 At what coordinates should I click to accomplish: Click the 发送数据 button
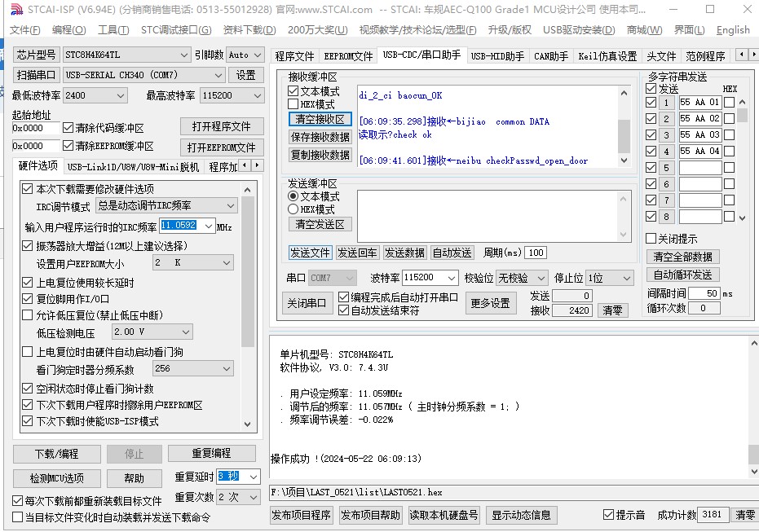404,253
